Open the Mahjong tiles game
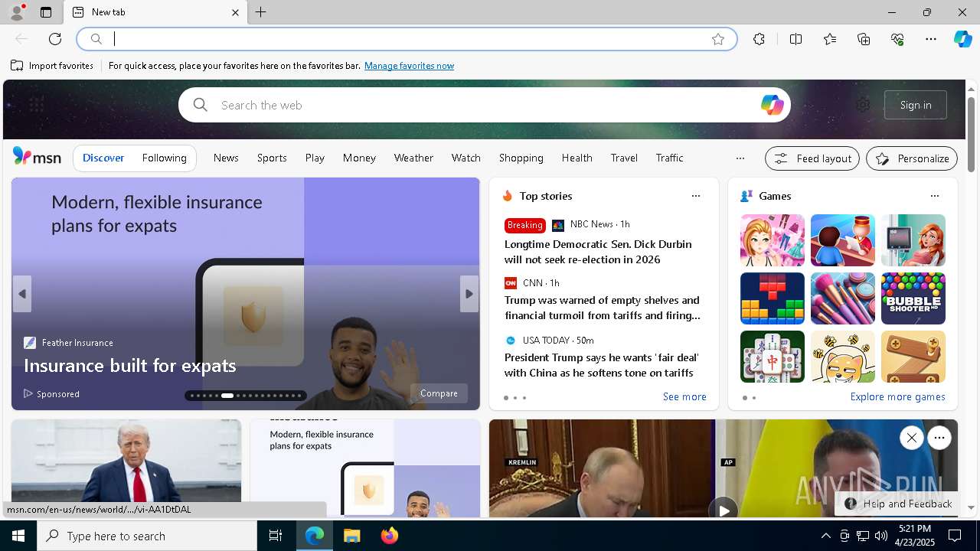 pyautogui.click(x=772, y=357)
